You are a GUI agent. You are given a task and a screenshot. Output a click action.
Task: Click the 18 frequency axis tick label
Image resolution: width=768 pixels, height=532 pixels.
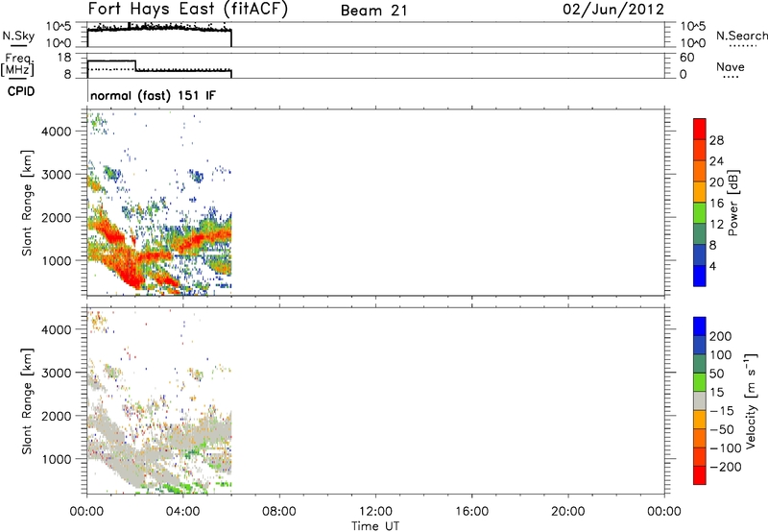64,58
